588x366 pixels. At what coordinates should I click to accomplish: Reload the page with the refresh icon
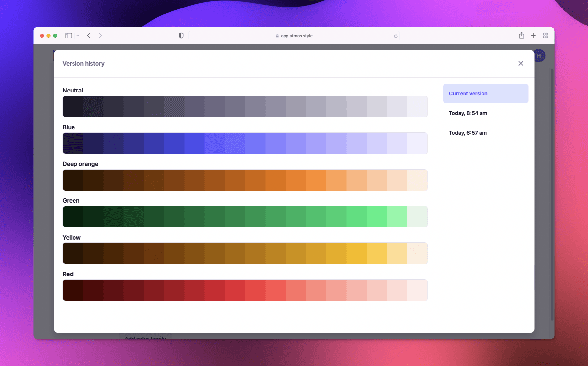396,36
